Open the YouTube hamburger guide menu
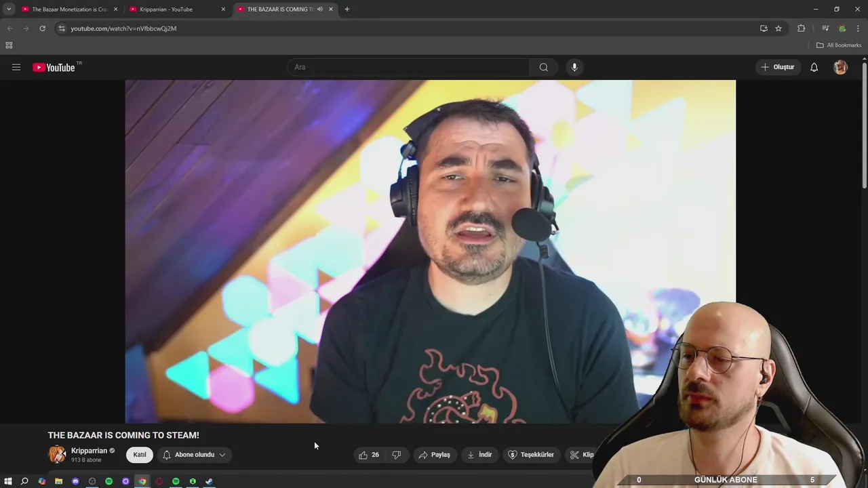868x488 pixels. tap(16, 67)
